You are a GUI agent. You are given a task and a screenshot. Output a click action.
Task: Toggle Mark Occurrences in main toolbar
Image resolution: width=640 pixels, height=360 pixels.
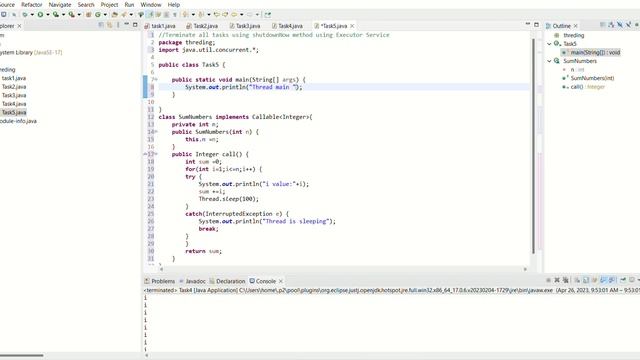coord(151,14)
